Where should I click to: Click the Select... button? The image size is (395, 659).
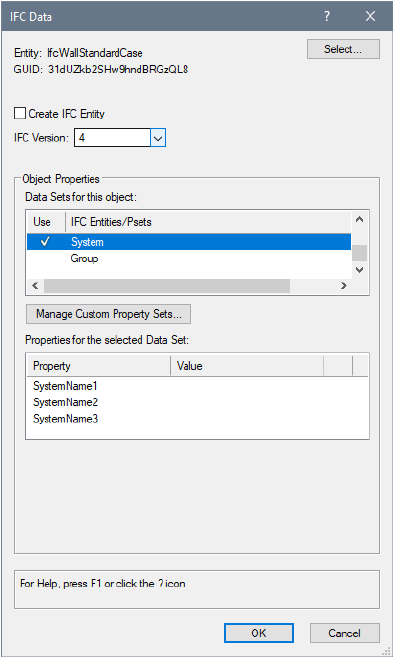[343, 49]
